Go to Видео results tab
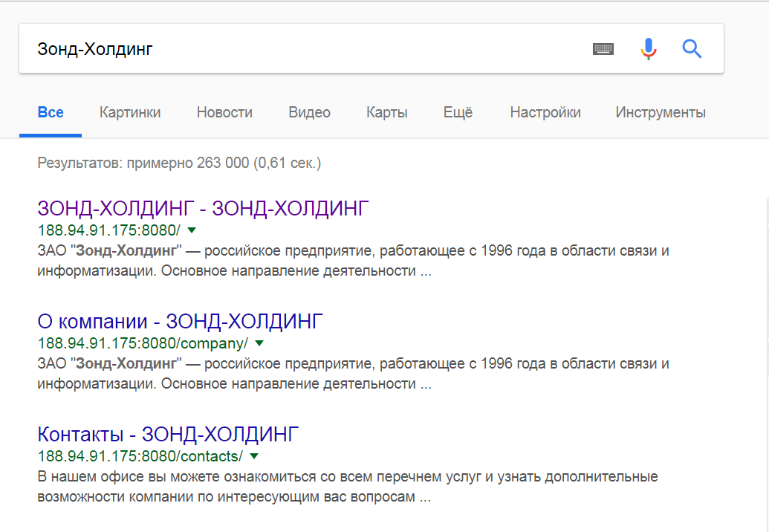 pyautogui.click(x=310, y=112)
